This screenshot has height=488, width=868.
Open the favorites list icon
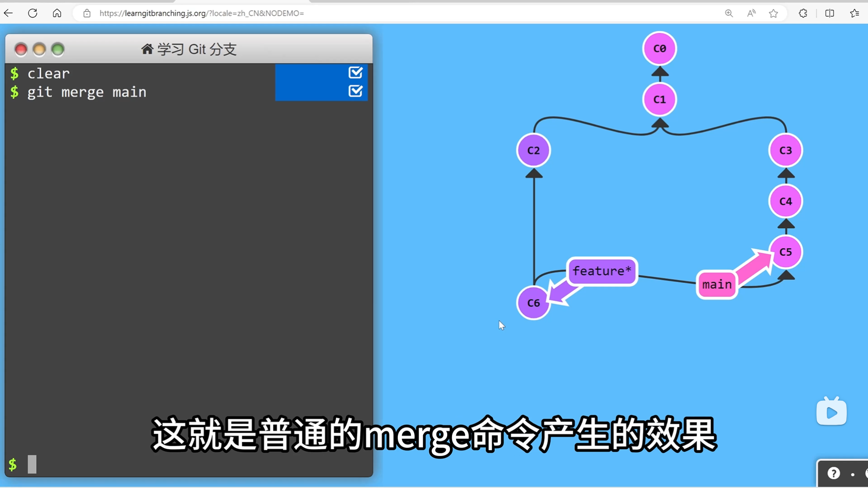coord(854,13)
